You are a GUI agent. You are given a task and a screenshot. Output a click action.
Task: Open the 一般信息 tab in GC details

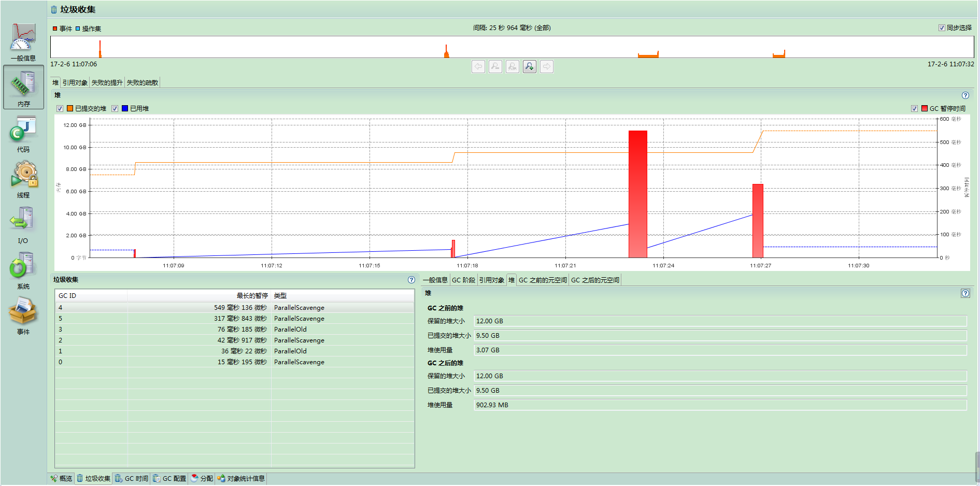pyautogui.click(x=435, y=280)
